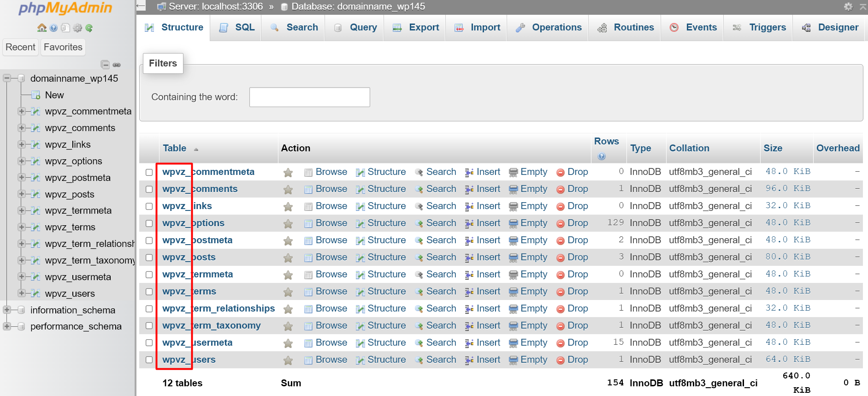This screenshot has width=868, height=396.
Task: Click the panel collapse arrow at top left
Action: click(x=141, y=6)
